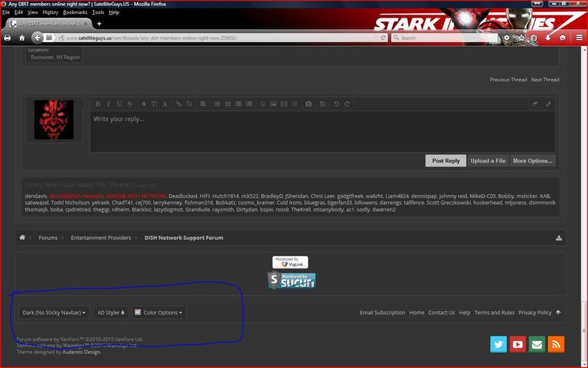Open Contact Us footer link

tap(441, 313)
